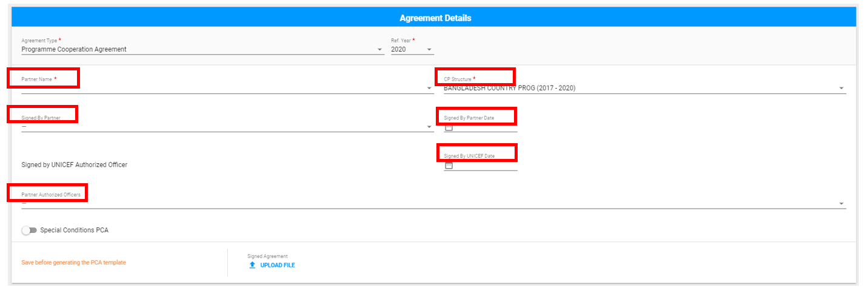The width and height of the screenshot is (868, 290).
Task: Open the Agreement Type dropdown
Action: point(202,50)
